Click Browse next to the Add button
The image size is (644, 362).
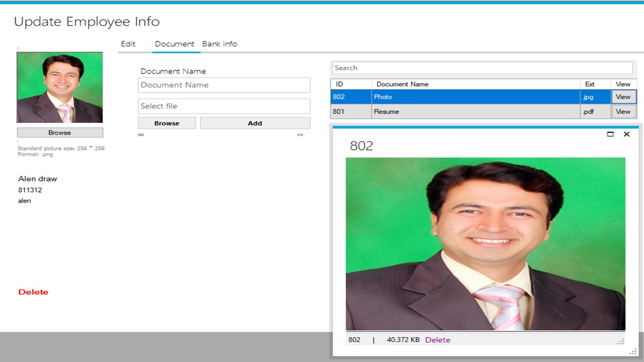tap(167, 123)
